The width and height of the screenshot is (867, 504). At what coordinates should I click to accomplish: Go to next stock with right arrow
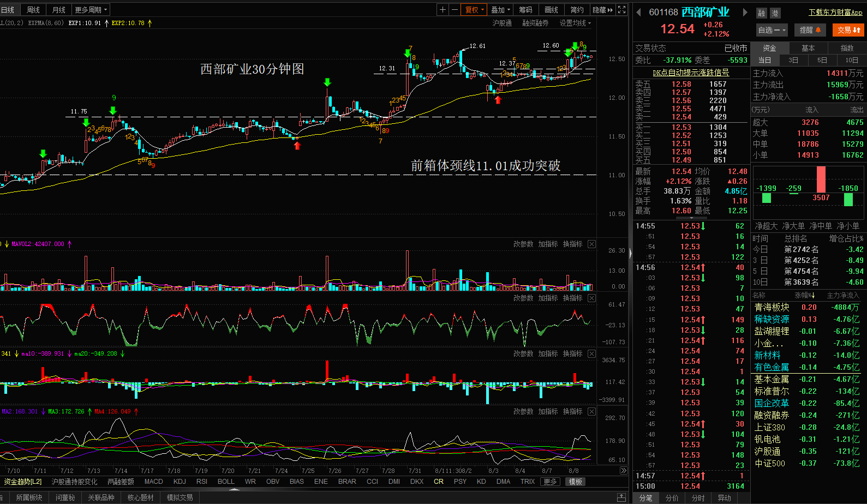(x=745, y=12)
